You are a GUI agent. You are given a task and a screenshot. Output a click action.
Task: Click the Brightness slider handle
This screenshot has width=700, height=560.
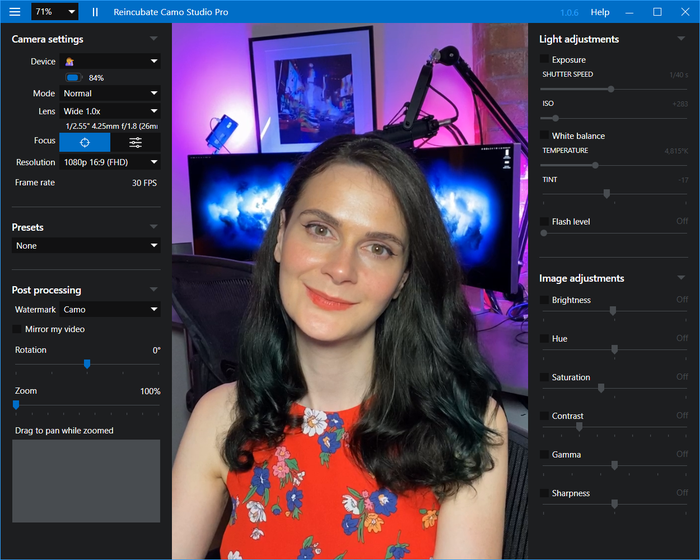point(613,311)
